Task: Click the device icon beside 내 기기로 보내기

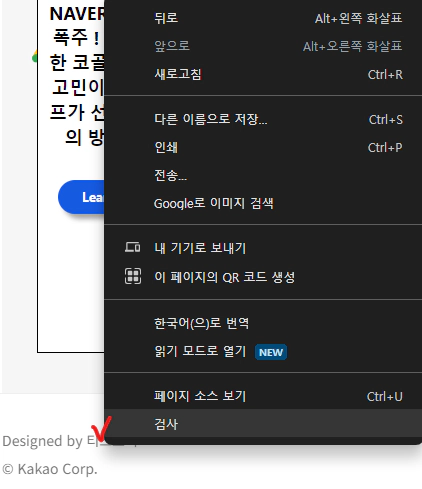Action: 133,248
